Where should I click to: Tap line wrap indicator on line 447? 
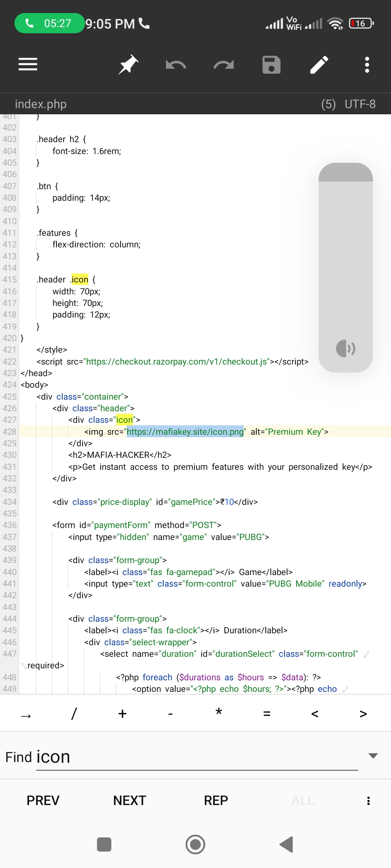(366, 654)
